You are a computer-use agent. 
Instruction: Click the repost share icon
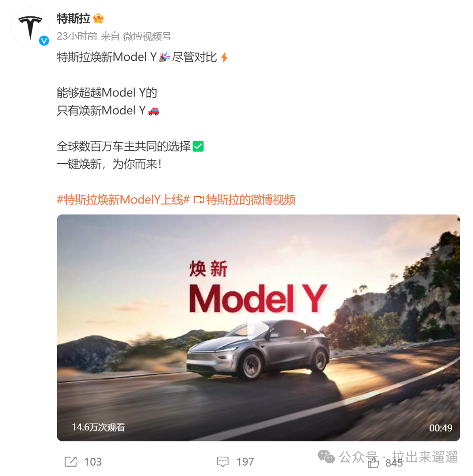coord(71,462)
